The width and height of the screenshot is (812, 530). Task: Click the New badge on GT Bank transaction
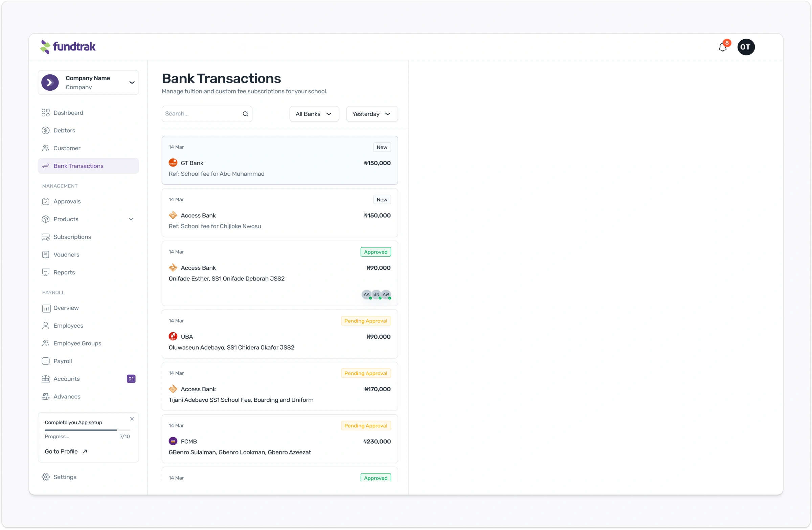point(382,148)
